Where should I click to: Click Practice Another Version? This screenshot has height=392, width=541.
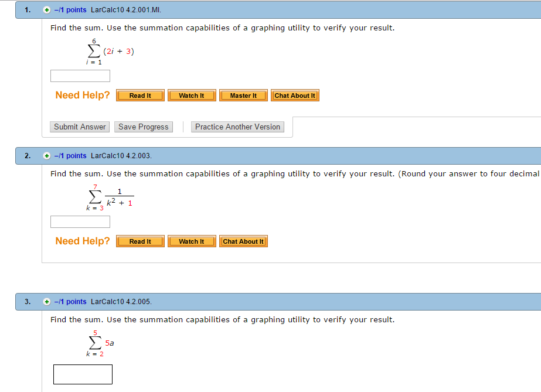point(237,127)
